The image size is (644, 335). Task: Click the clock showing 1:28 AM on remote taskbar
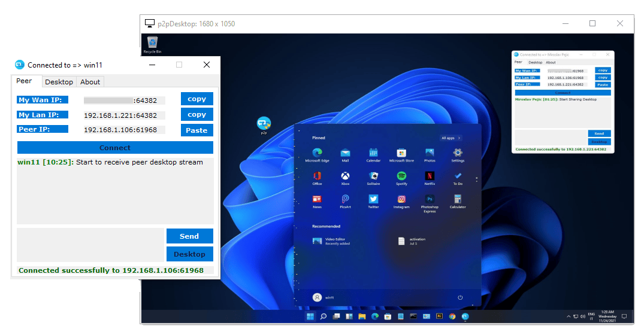(x=607, y=316)
